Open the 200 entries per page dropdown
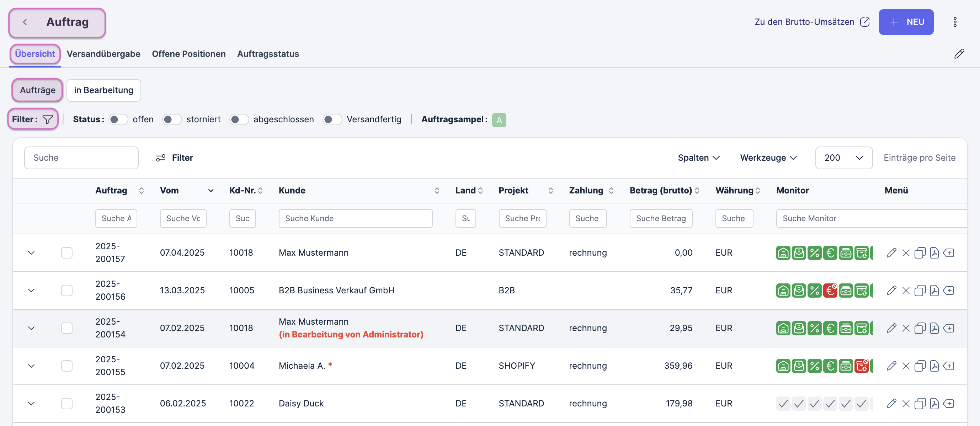The width and height of the screenshot is (980, 426). [x=843, y=158]
